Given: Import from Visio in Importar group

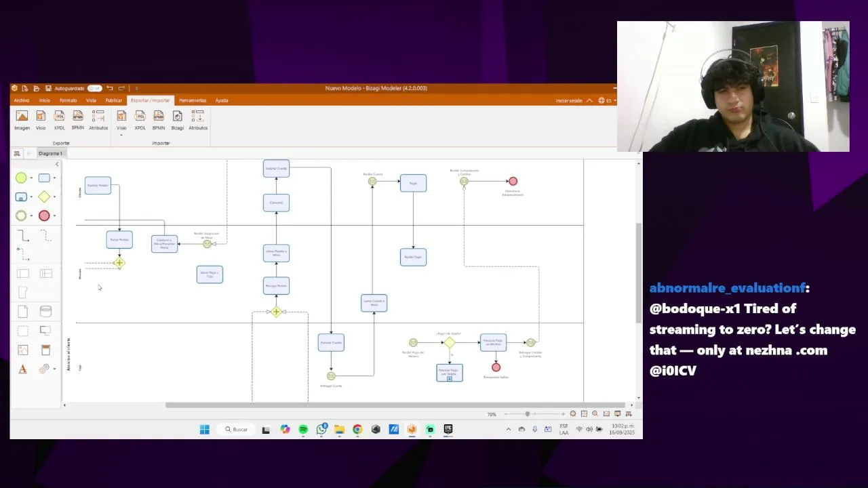Looking at the screenshot, I should tap(121, 120).
